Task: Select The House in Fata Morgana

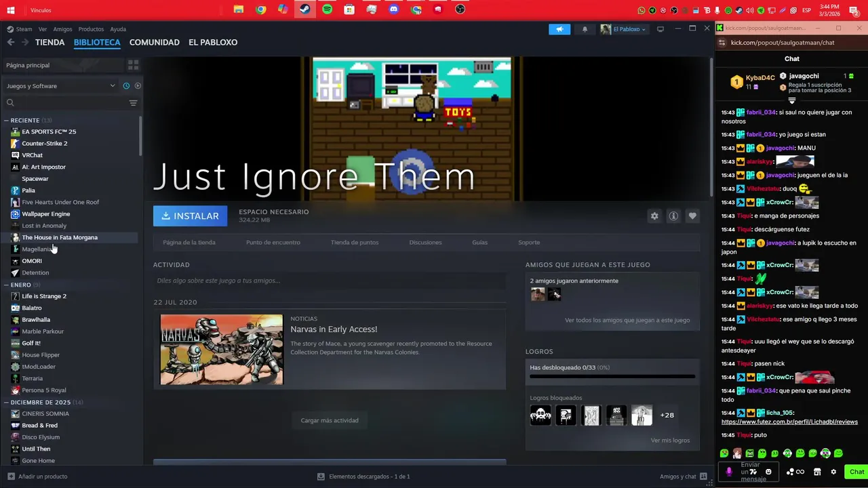Action: (x=60, y=238)
